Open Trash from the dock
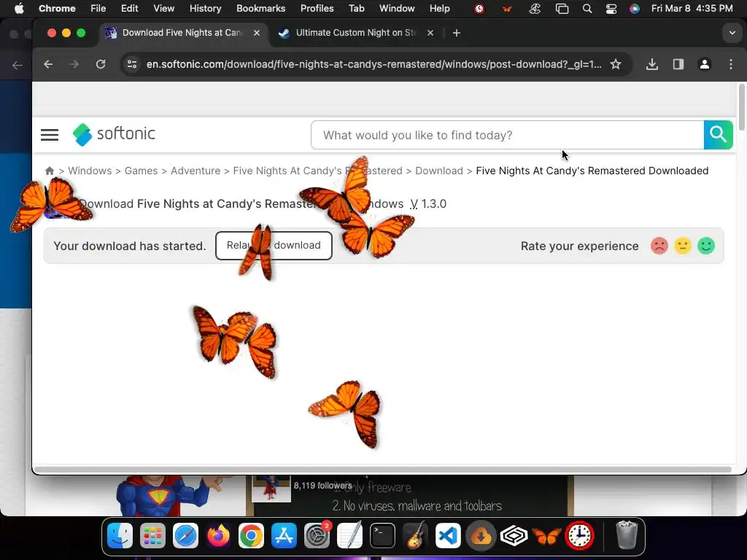 point(627,536)
